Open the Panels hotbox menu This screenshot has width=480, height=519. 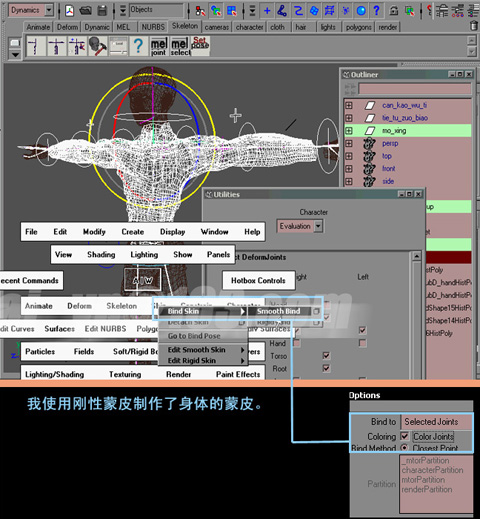click(x=218, y=254)
